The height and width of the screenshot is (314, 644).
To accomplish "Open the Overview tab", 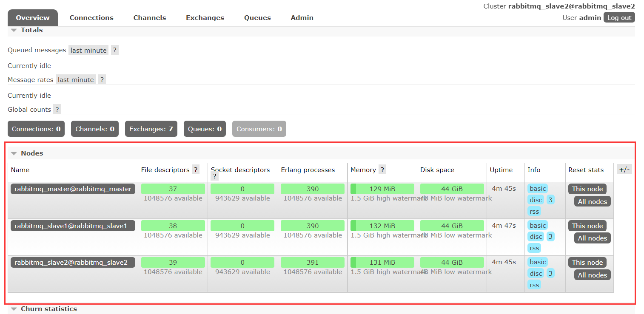I will click(x=33, y=18).
